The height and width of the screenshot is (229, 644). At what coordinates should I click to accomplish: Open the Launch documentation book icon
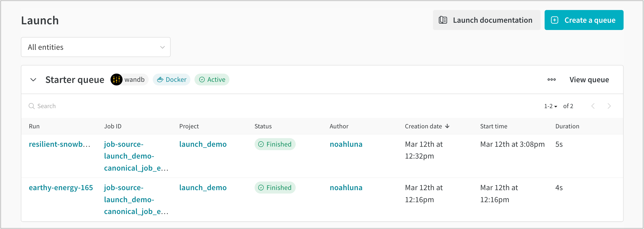click(443, 20)
